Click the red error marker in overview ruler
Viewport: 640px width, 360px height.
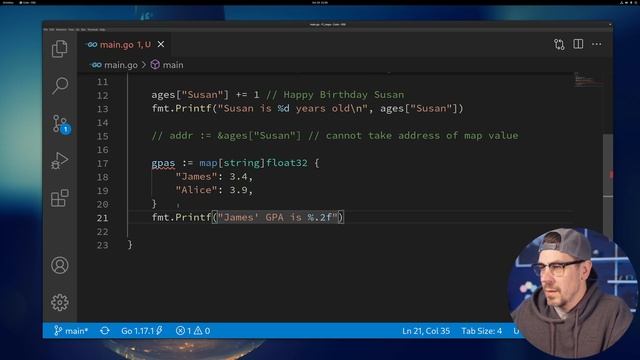(x=611, y=175)
